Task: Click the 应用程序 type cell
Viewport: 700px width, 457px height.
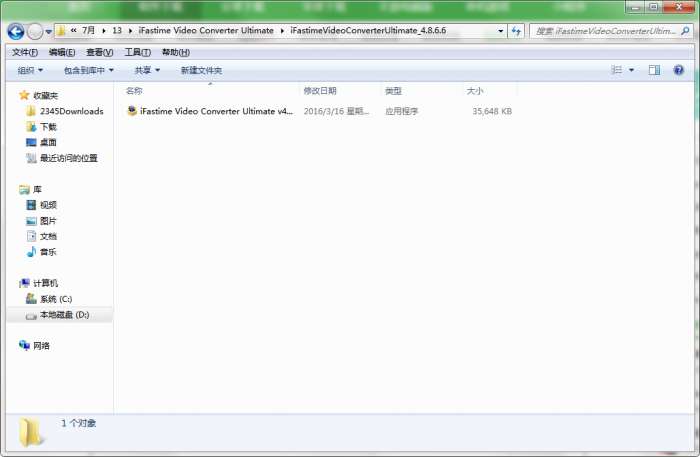Action: point(401,111)
